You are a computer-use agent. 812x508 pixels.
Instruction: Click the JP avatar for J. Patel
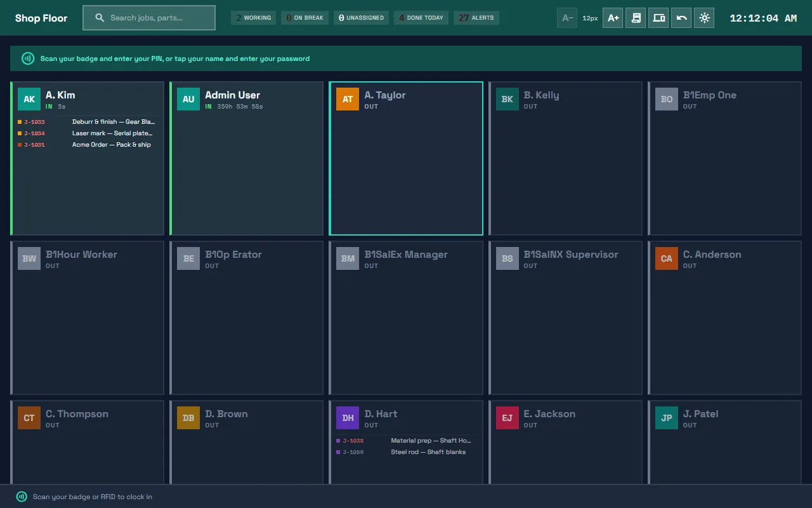667,418
